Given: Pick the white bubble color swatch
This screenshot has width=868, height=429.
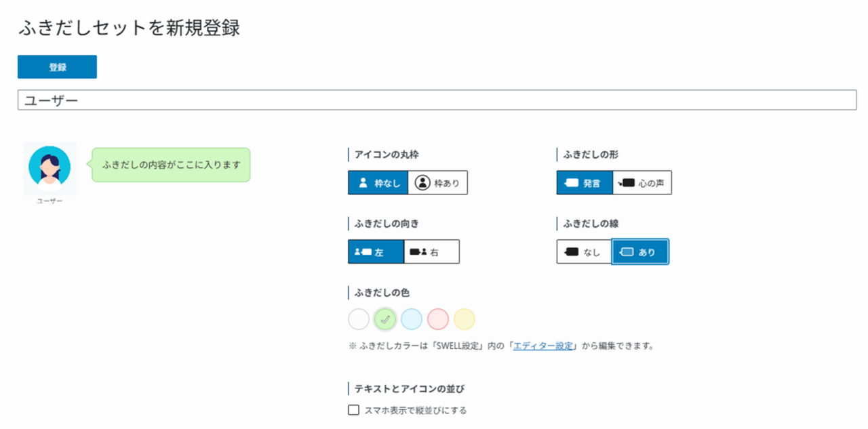Looking at the screenshot, I should tap(359, 319).
